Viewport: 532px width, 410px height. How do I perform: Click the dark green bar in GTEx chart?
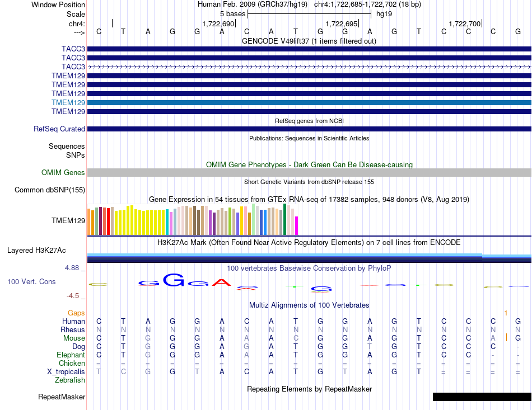click(284, 219)
